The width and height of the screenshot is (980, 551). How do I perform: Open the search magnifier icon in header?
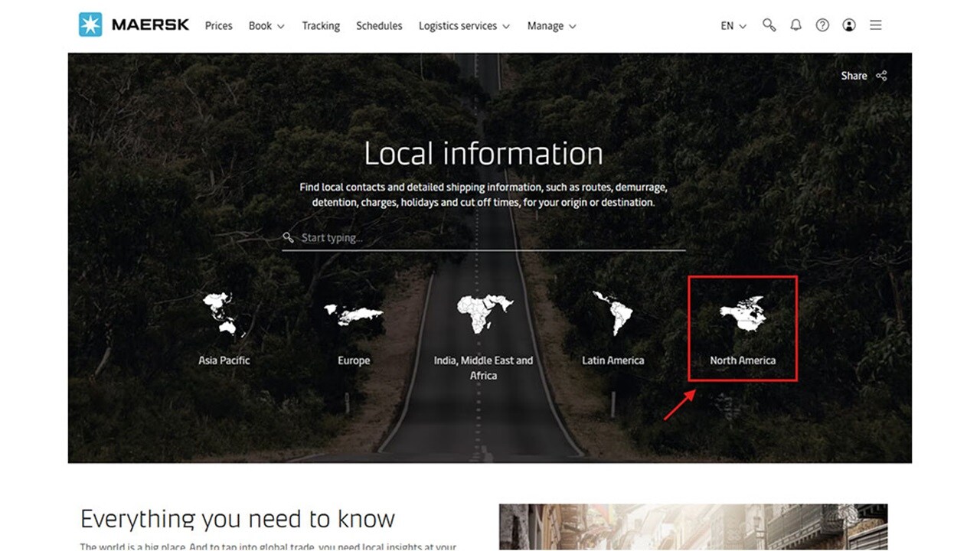(x=769, y=25)
